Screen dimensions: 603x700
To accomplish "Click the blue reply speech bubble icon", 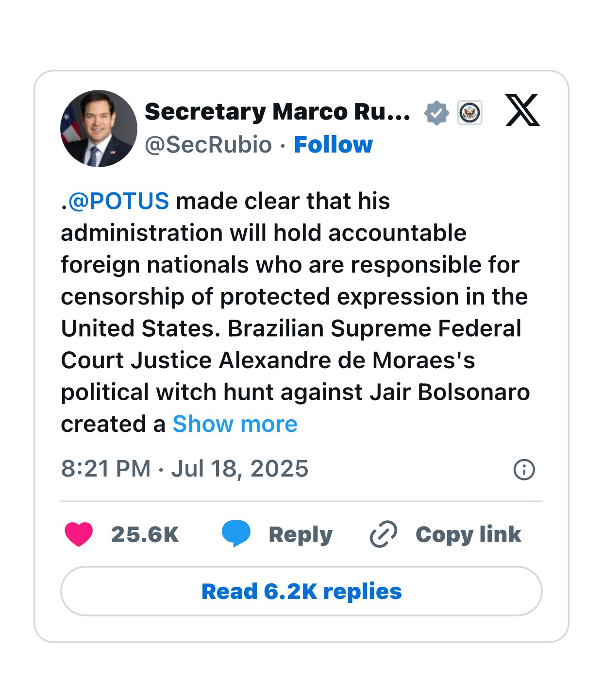I will coord(236,534).
